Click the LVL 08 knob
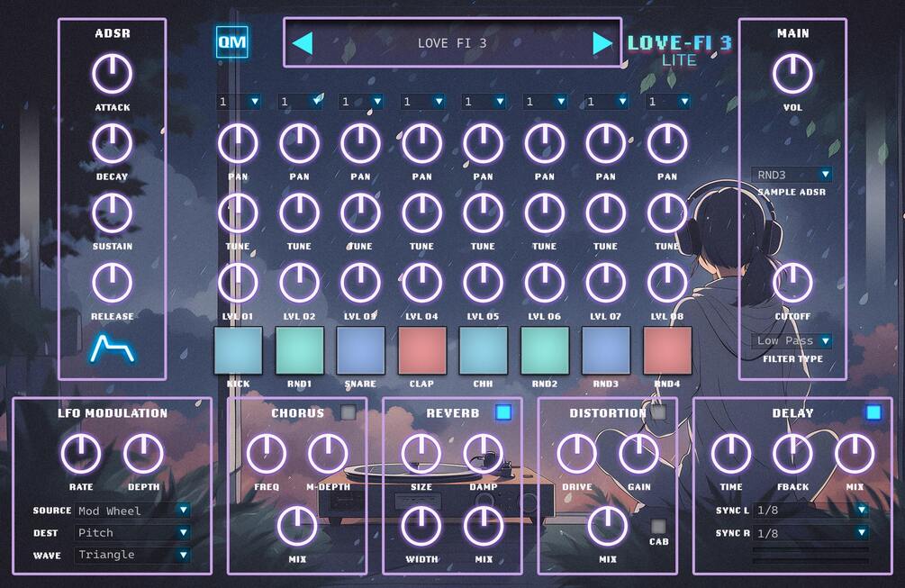 [667, 283]
